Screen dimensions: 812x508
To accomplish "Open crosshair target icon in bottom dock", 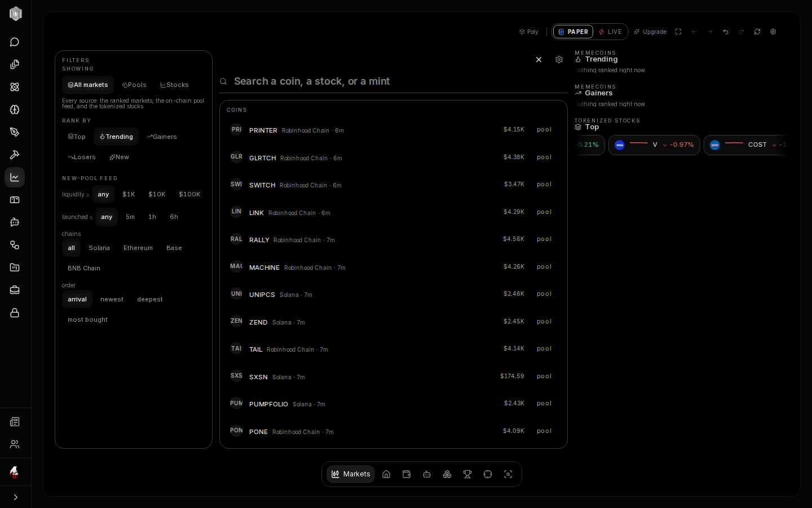I will click(x=488, y=474).
